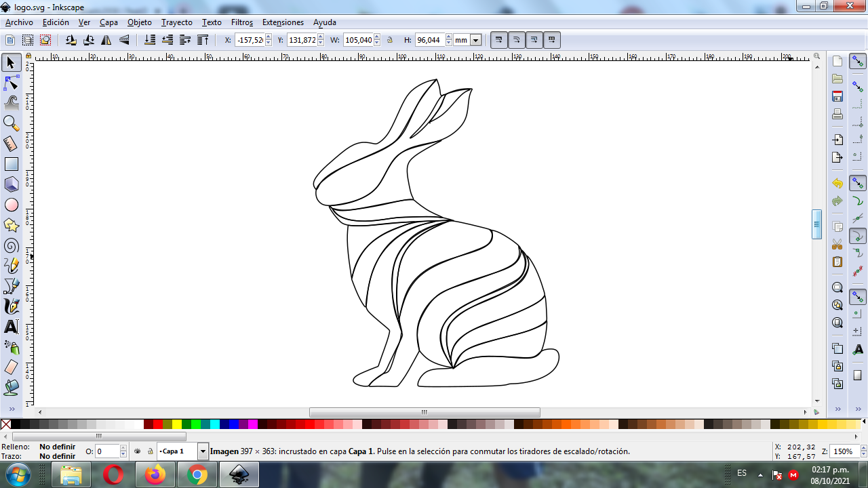Select the 3D box tool
Viewport: 868px width, 488px height.
point(11,184)
